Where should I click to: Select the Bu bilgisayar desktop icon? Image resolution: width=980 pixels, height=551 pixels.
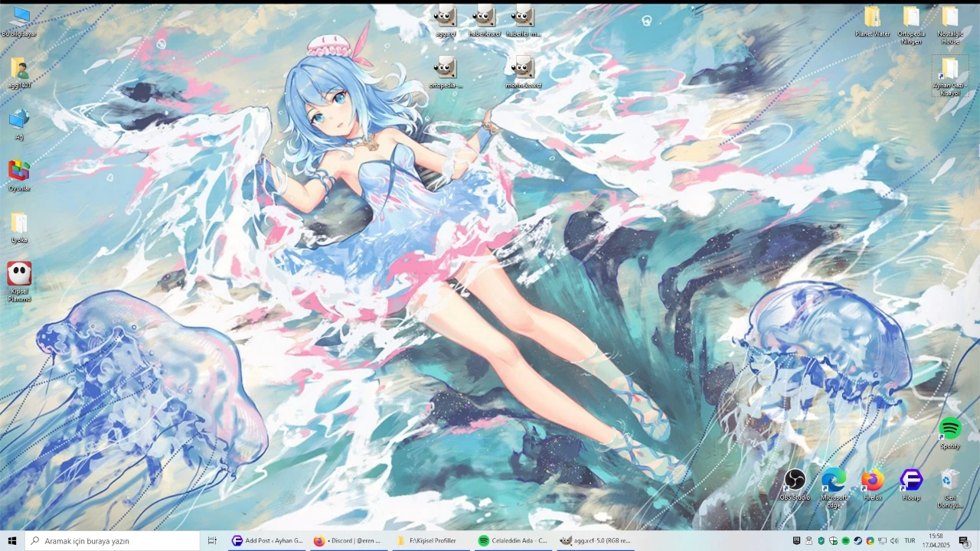pos(19,21)
